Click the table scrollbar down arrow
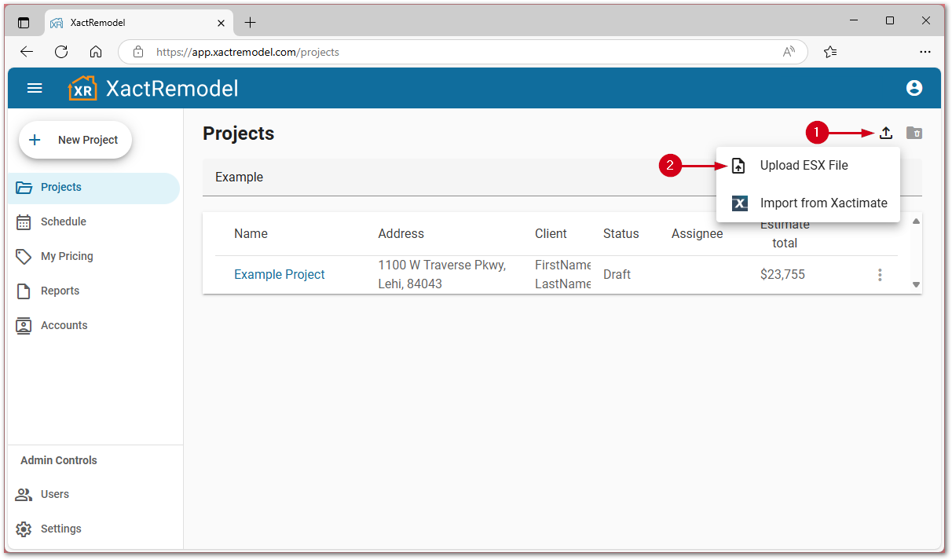The image size is (952, 560). [x=916, y=285]
